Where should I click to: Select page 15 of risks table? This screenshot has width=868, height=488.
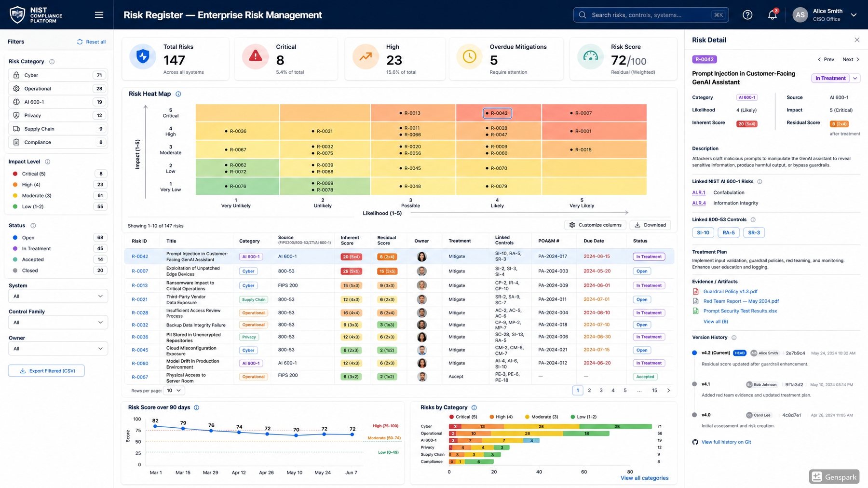(654, 391)
